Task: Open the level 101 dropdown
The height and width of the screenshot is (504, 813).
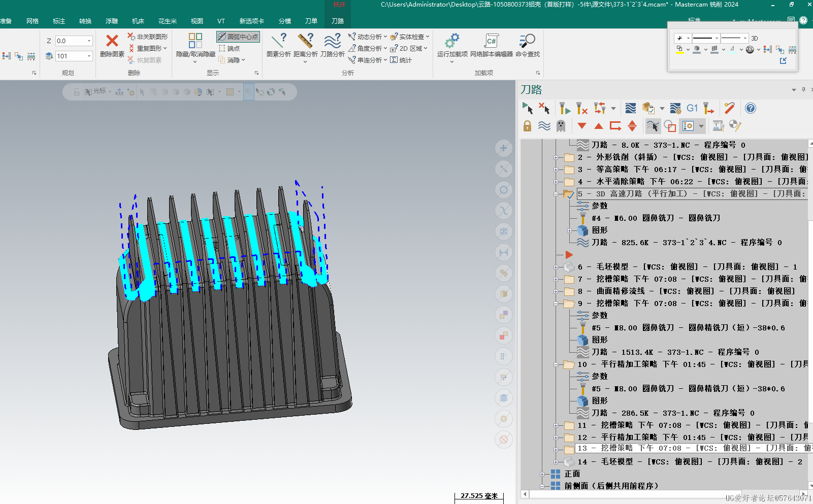Action: 89,56
